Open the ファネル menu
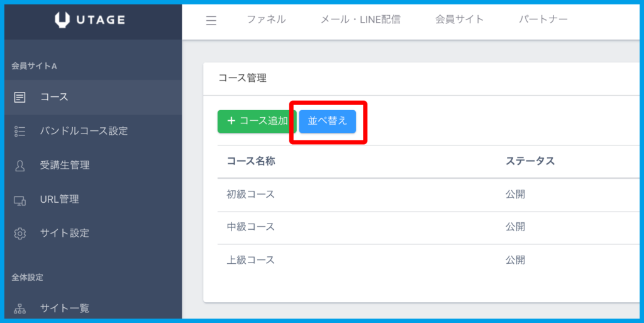This screenshot has height=323, width=644. [x=266, y=20]
